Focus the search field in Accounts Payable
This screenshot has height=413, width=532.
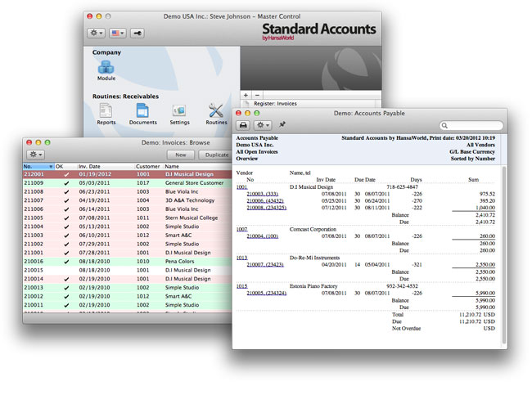click(x=471, y=125)
